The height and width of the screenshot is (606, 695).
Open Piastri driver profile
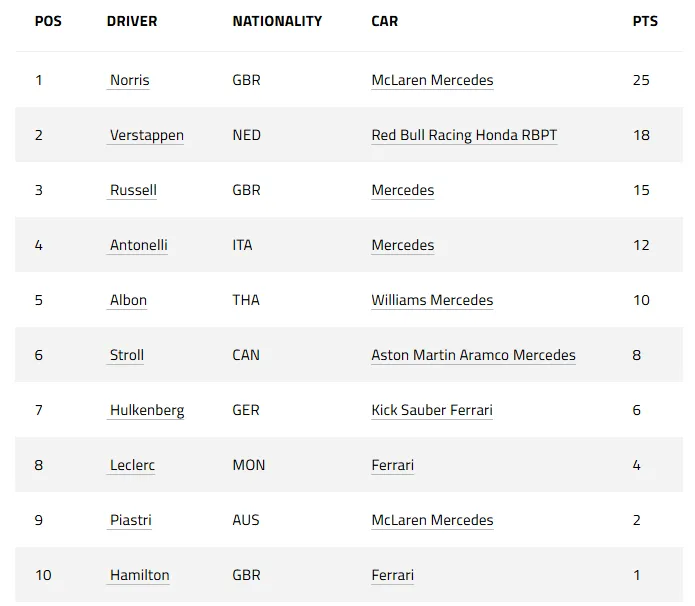(x=131, y=520)
